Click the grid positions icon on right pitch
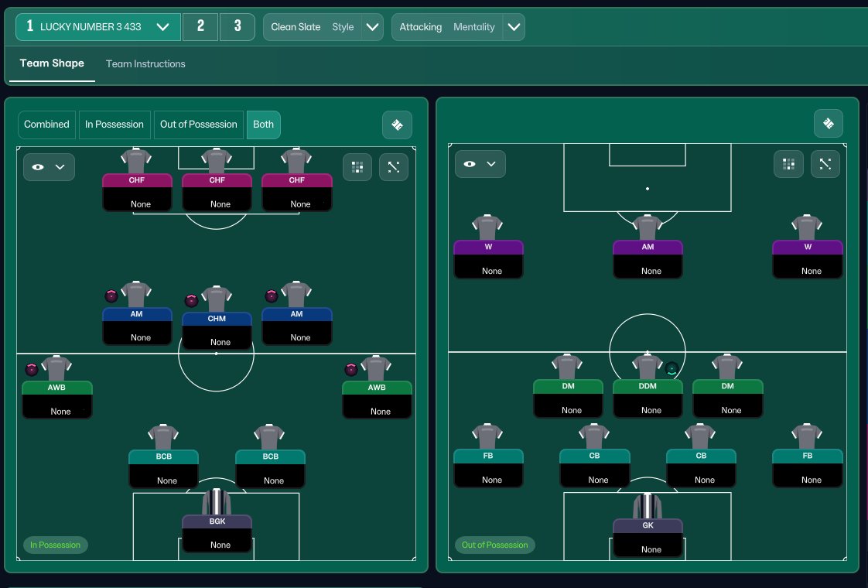This screenshot has width=868, height=588. 788,164
